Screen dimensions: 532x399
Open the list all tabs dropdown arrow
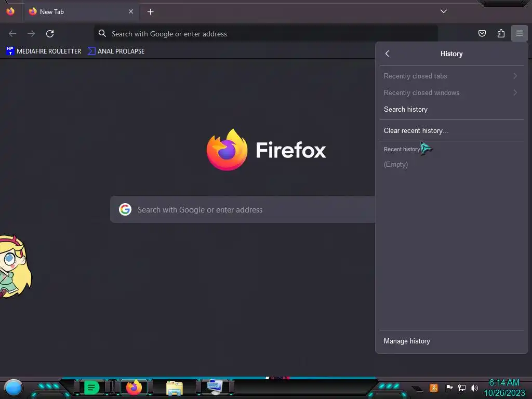[x=444, y=11]
